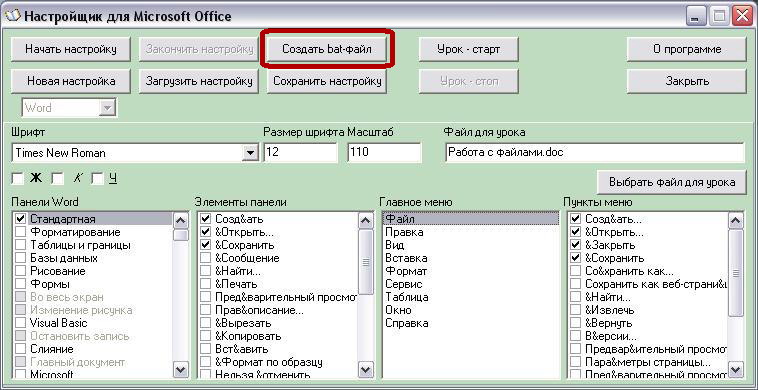Check &Формат по образцу checkbox
Image resolution: width=758 pixels, height=390 pixels.
205,362
